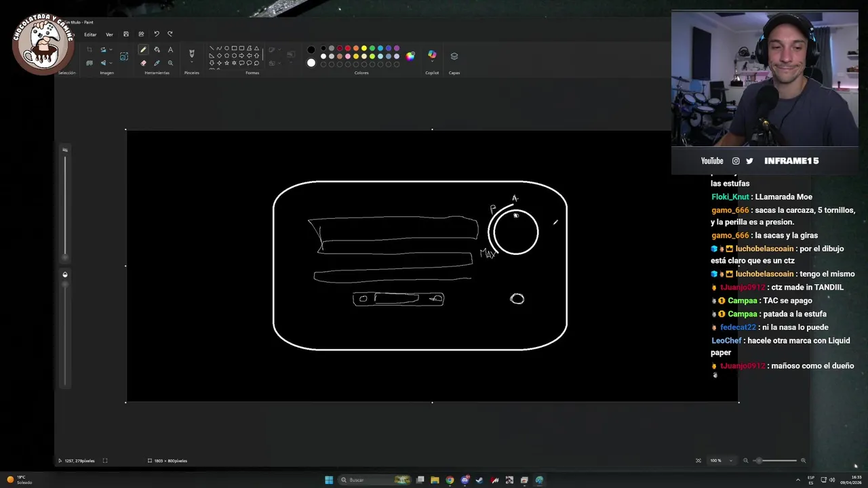Select the Text tool

(x=170, y=49)
